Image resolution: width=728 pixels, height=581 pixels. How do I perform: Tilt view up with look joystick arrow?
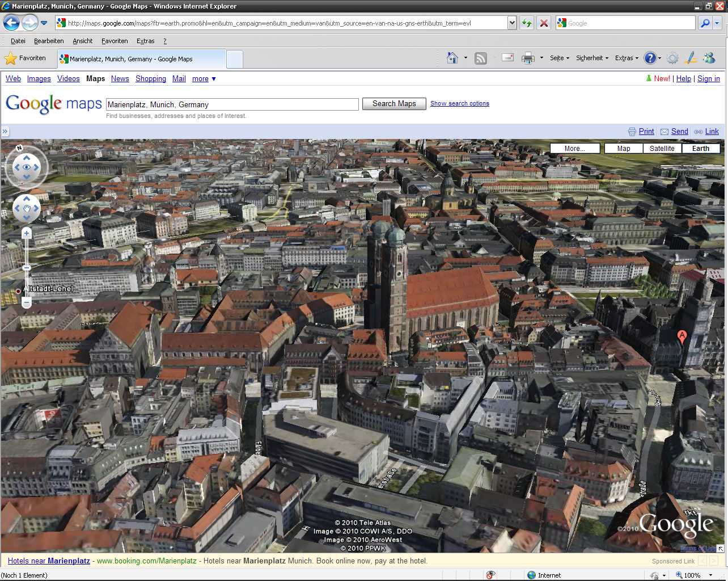pyautogui.click(x=27, y=158)
